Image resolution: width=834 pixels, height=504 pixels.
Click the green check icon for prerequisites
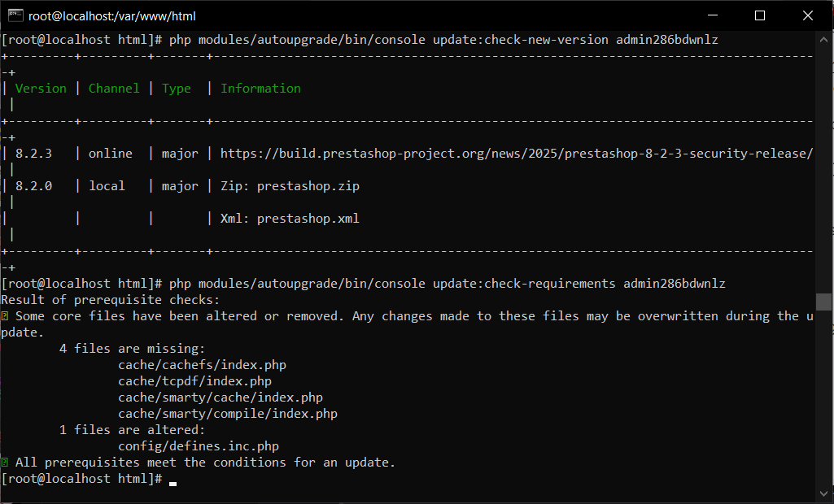pyautogui.click(x=7, y=461)
